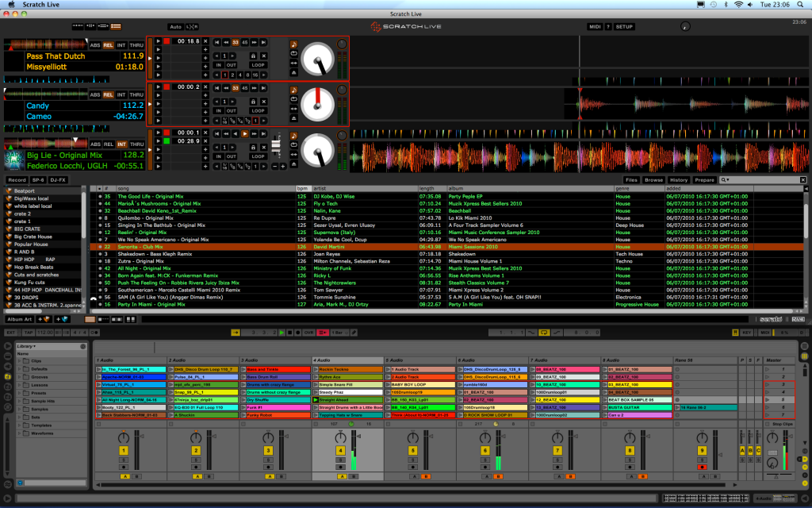The width and height of the screenshot is (812, 508).
Task: Set deck 1 to ABS mode
Action: tap(95, 45)
